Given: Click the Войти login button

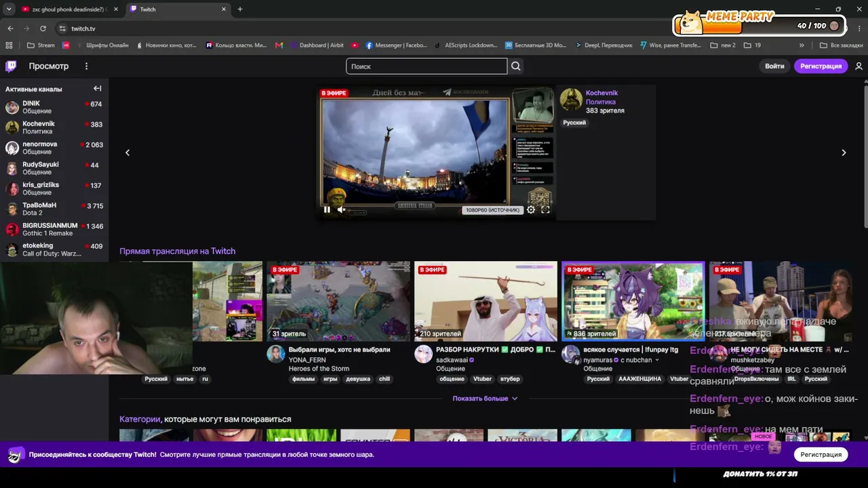Looking at the screenshot, I should pyautogui.click(x=774, y=66).
